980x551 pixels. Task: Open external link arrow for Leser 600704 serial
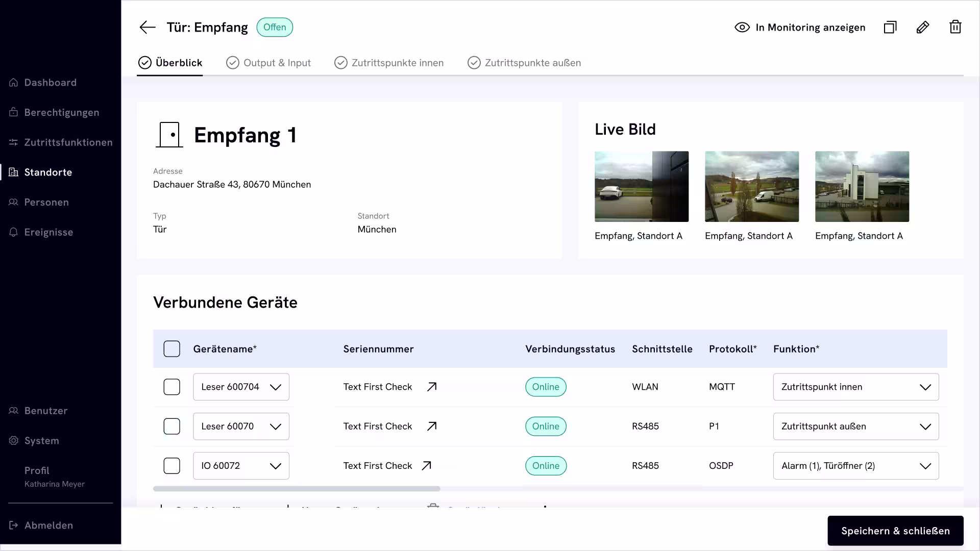click(x=432, y=387)
